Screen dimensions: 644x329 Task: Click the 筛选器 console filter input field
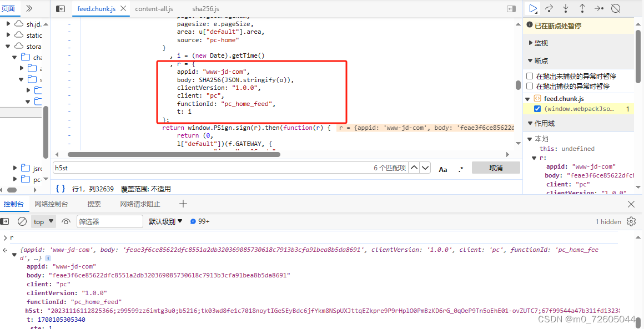(109, 221)
